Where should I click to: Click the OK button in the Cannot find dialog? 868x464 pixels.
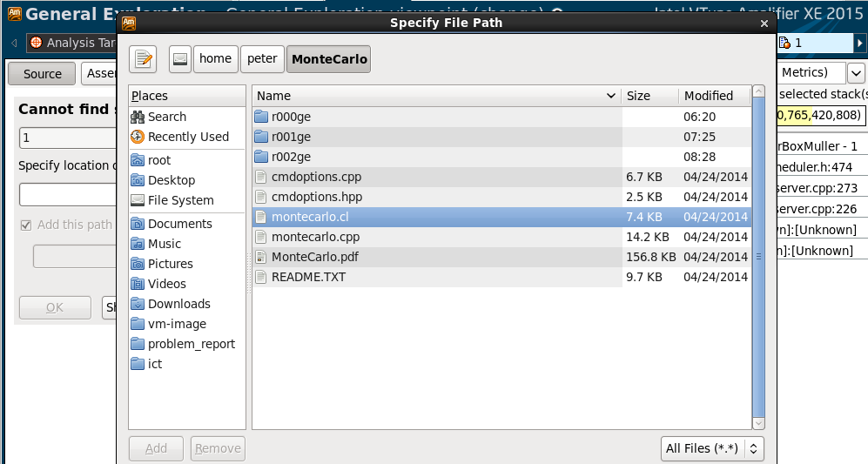[55, 307]
